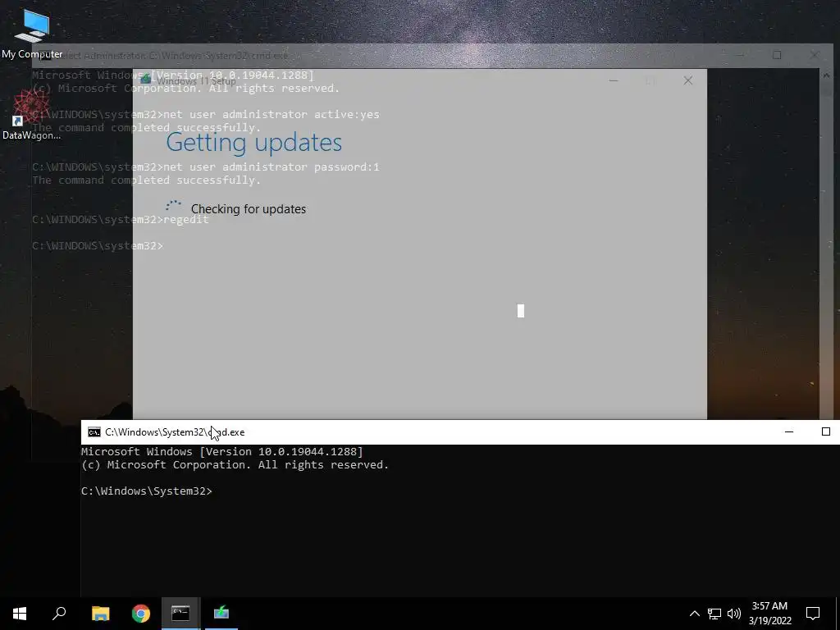Open network status tray icon
Screen dimensions: 840x630
[x=714, y=614]
